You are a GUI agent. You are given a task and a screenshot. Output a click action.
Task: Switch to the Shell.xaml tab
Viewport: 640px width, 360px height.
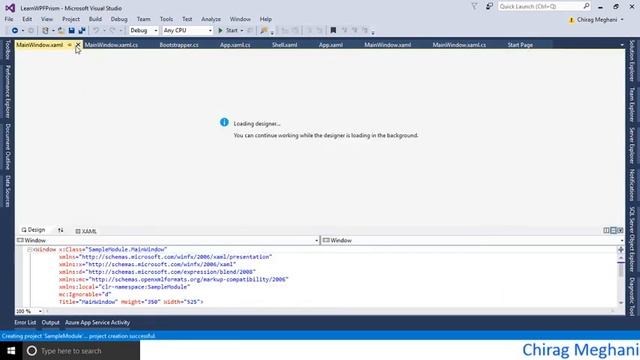pyautogui.click(x=284, y=45)
